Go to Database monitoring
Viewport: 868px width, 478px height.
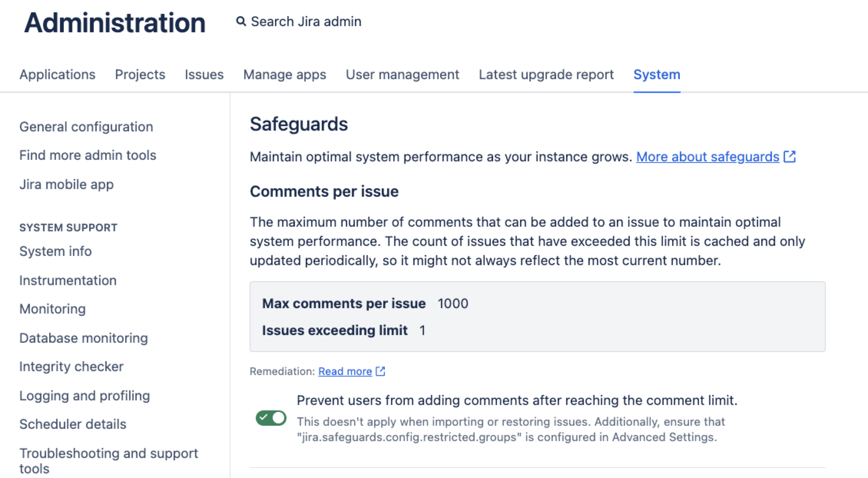tap(84, 338)
